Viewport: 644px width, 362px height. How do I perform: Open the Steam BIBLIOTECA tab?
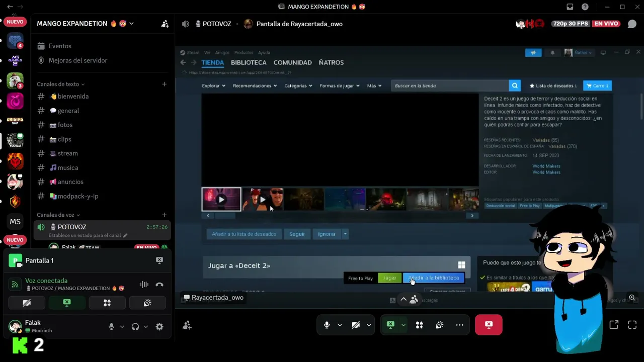(249, 62)
